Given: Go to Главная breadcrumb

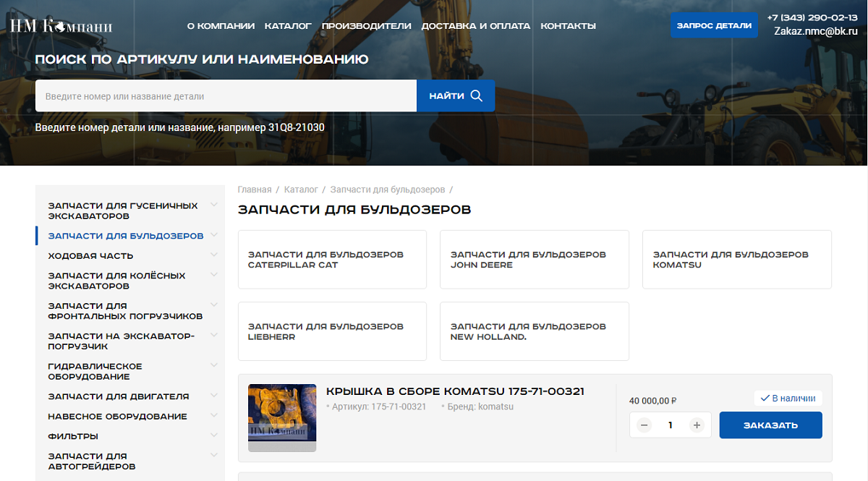Looking at the screenshot, I should (x=255, y=190).
